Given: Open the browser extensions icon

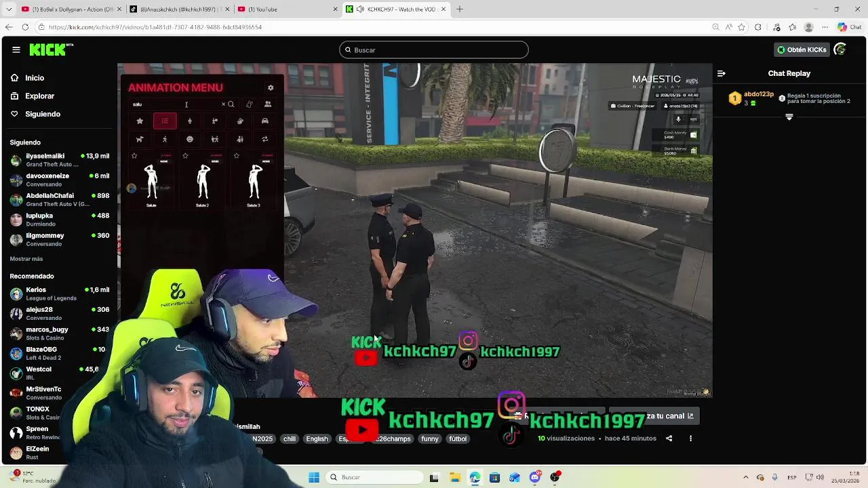Looking at the screenshot, I should 758,27.
